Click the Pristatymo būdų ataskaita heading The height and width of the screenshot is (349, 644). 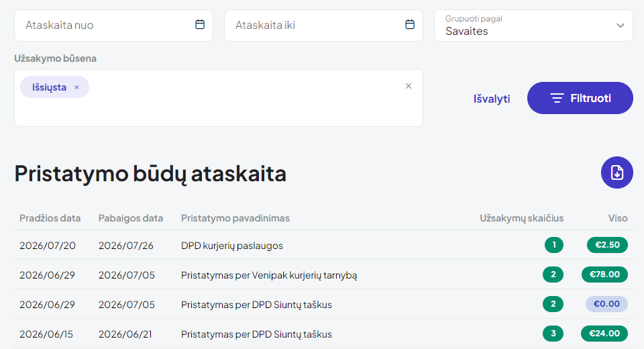(x=150, y=173)
